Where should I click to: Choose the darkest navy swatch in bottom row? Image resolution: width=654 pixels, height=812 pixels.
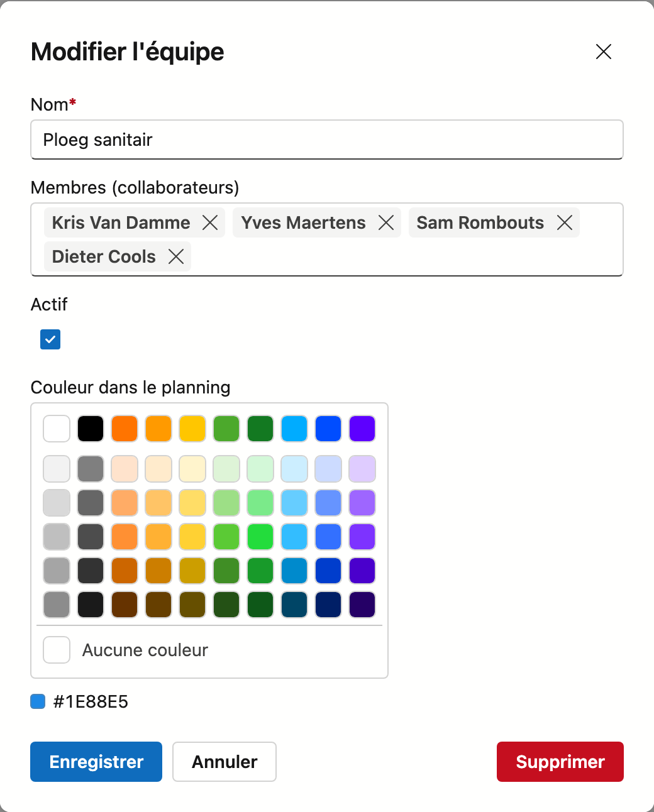pos(328,605)
